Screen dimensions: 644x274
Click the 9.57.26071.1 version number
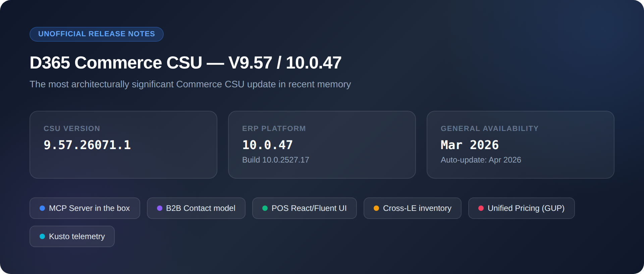click(87, 145)
